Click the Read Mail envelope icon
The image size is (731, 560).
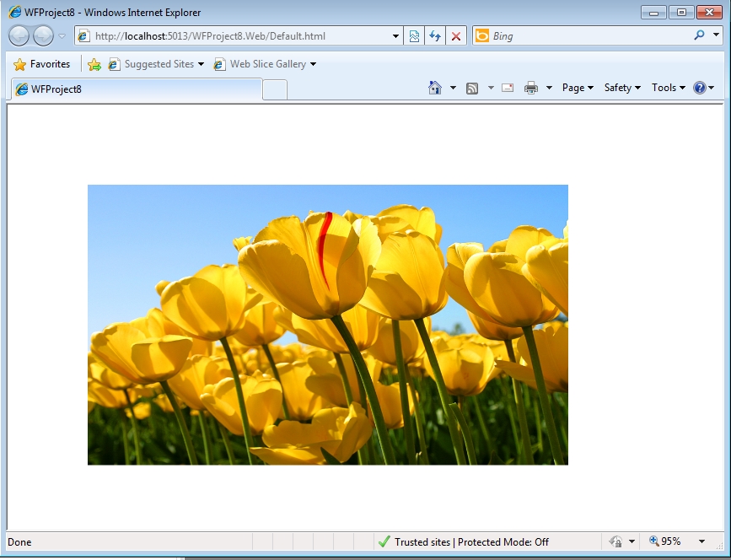(x=508, y=88)
